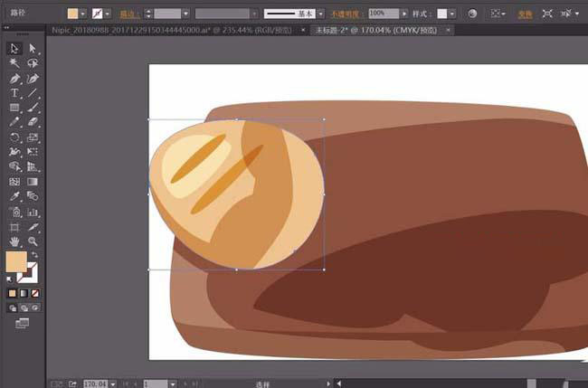Click the 描边 stroke link
The image size is (588, 388).
[x=131, y=14]
